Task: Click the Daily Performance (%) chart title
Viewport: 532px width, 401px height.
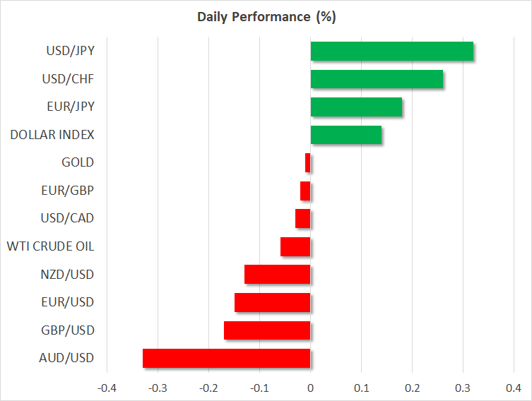Action: 266,17
